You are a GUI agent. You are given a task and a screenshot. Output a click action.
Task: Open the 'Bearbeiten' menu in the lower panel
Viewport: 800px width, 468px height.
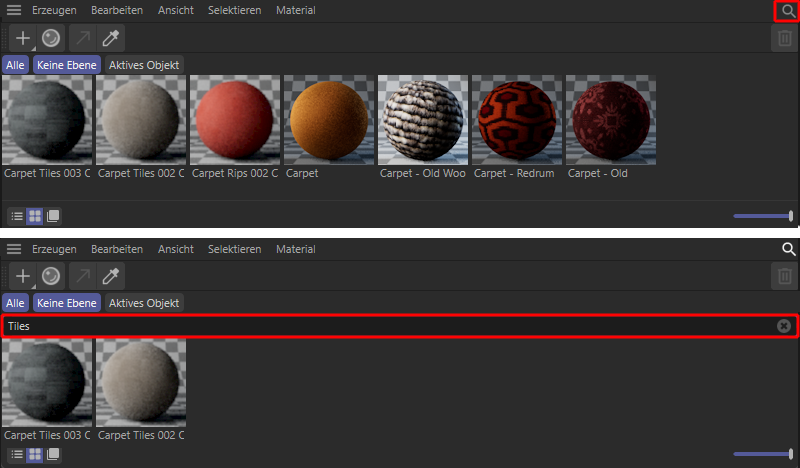(116, 249)
